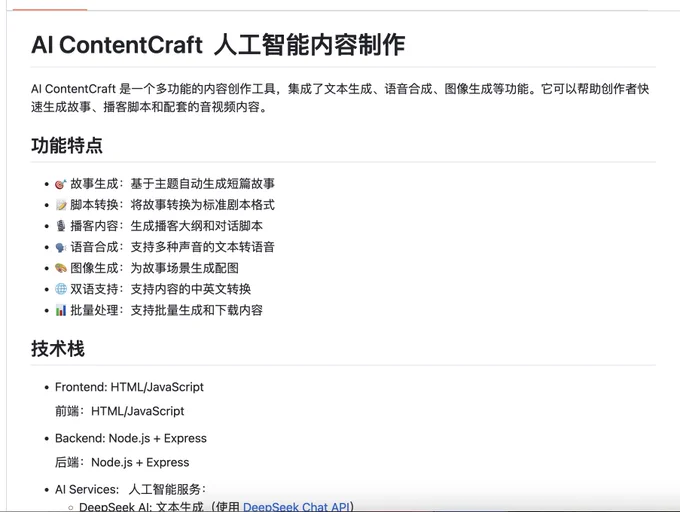Click the memo emoji beside 脚本转换
The image size is (680, 512).
pyautogui.click(x=61, y=205)
